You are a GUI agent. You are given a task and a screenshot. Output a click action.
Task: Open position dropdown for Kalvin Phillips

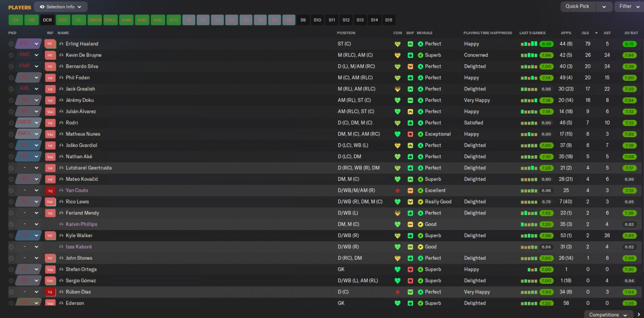(x=36, y=224)
